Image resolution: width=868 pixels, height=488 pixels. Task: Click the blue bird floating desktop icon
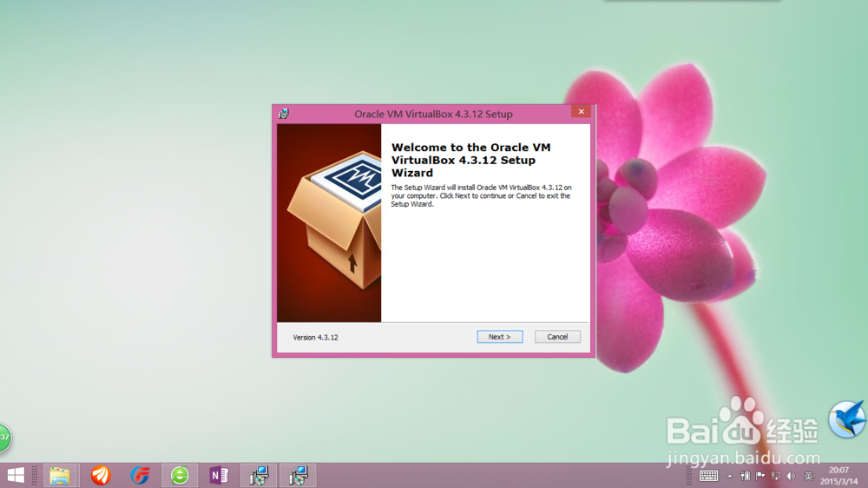point(847,419)
